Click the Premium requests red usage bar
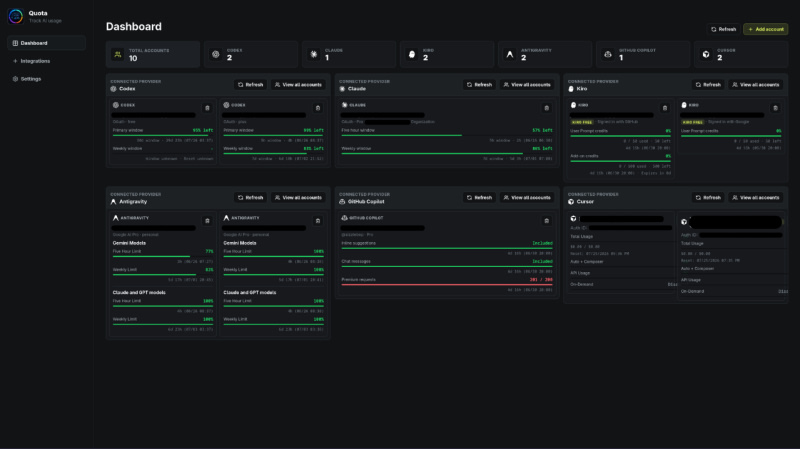800x449 pixels. point(447,285)
